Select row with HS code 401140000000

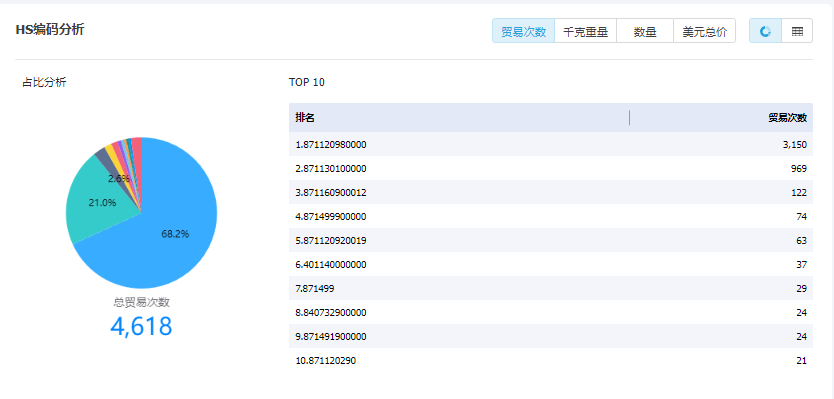551,264
